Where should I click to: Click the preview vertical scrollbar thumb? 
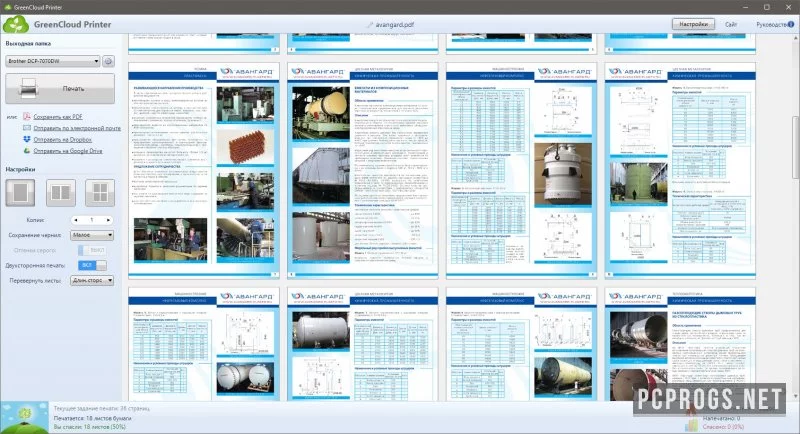click(795, 147)
